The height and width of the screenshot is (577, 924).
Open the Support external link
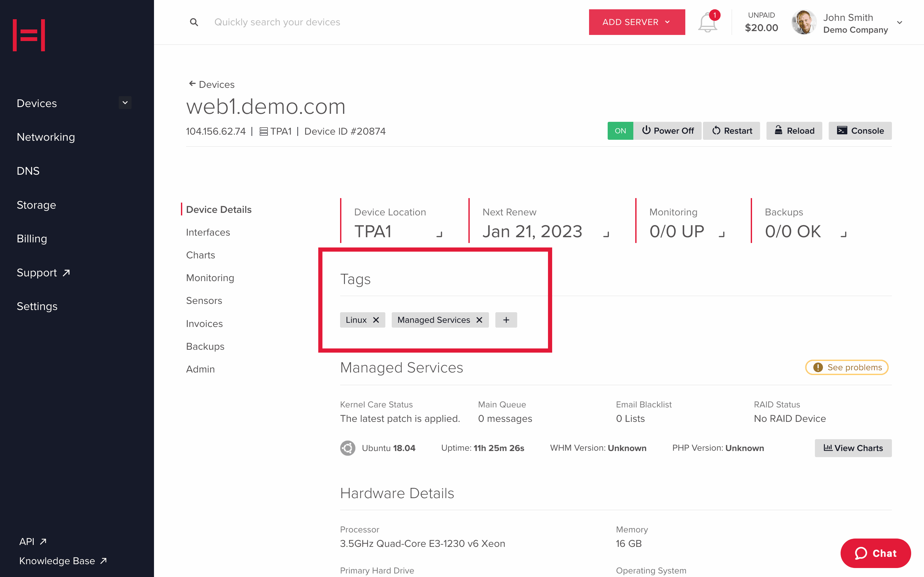[43, 272]
